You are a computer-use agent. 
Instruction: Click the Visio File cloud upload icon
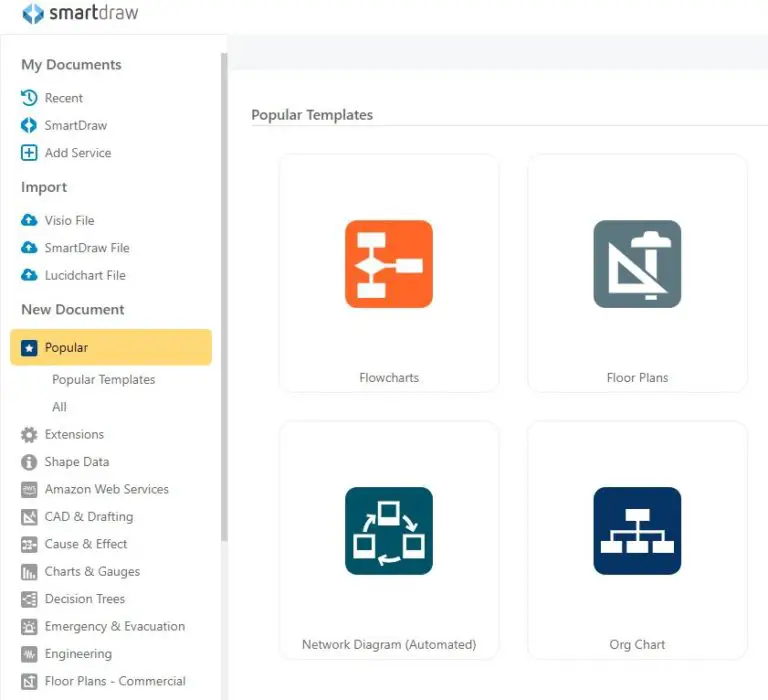click(29, 220)
